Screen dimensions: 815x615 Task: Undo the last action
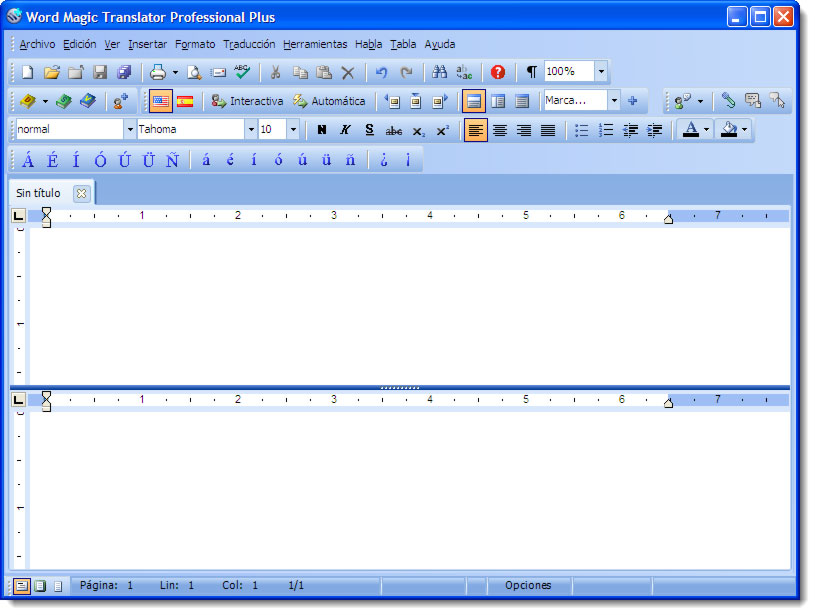click(382, 72)
